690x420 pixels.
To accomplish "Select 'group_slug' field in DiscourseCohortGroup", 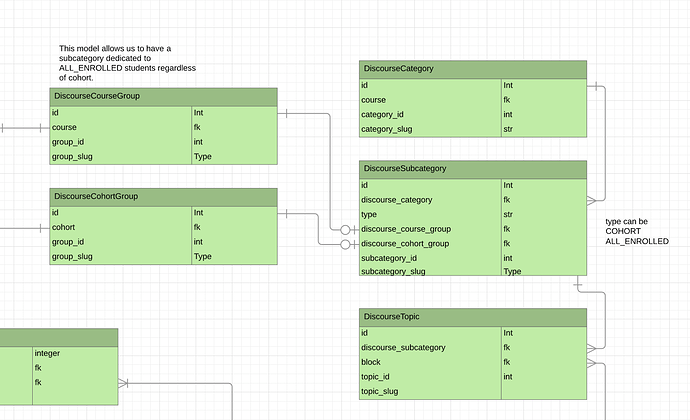I will pyautogui.click(x=72, y=256).
